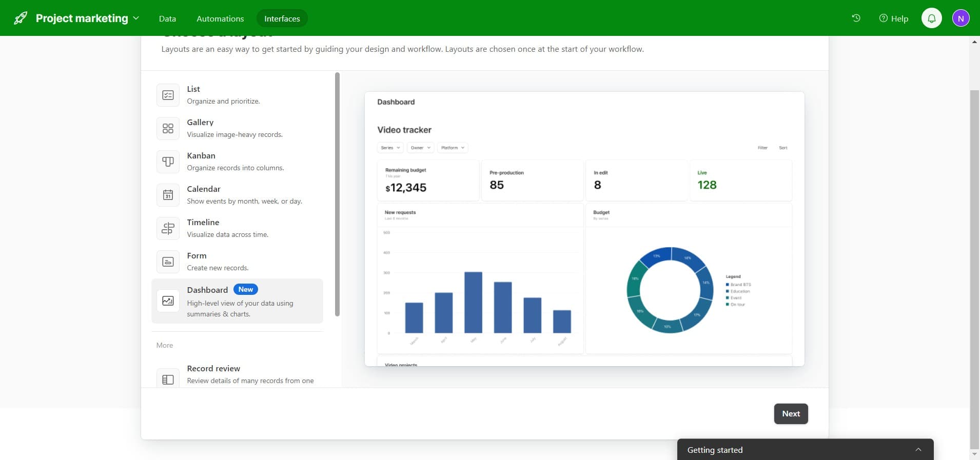
Task: Open the user account avatar N
Action: [961, 18]
